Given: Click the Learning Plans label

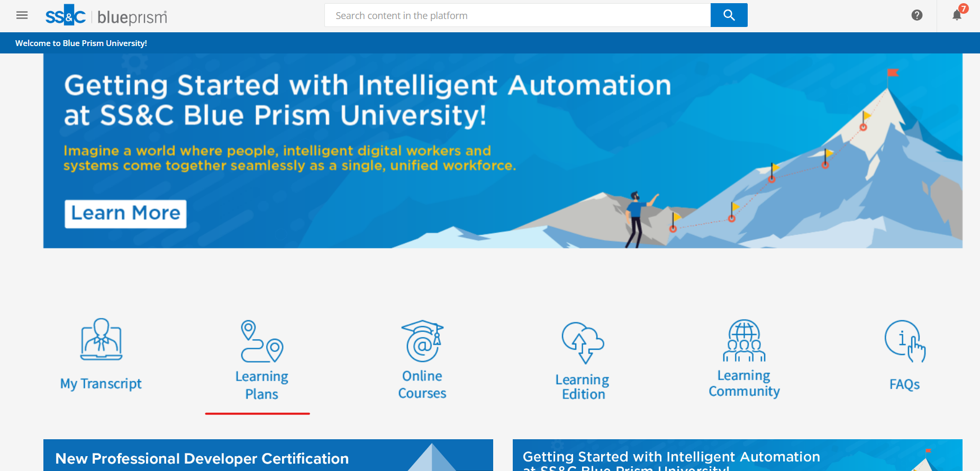Looking at the screenshot, I should pyautogui.click(x=262, y=385).
